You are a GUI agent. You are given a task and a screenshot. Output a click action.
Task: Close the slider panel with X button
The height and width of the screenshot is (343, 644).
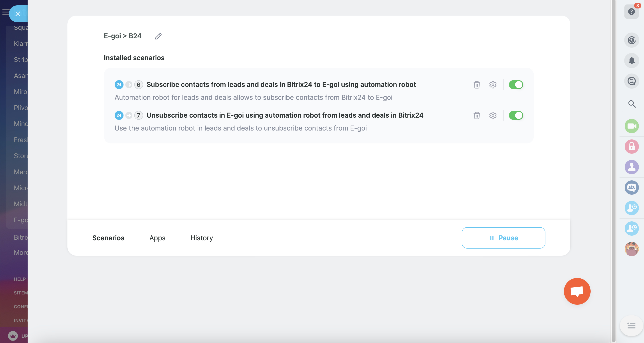(18, 14)
